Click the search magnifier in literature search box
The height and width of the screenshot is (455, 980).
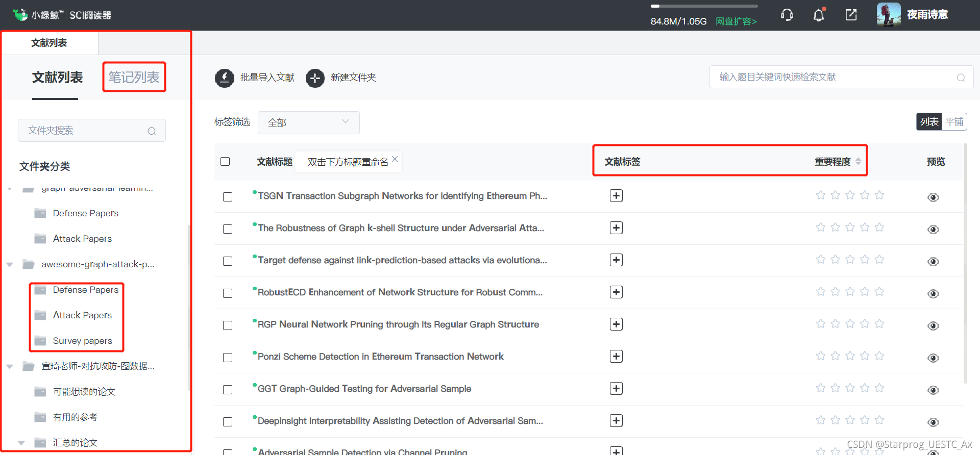pos(961,78)
